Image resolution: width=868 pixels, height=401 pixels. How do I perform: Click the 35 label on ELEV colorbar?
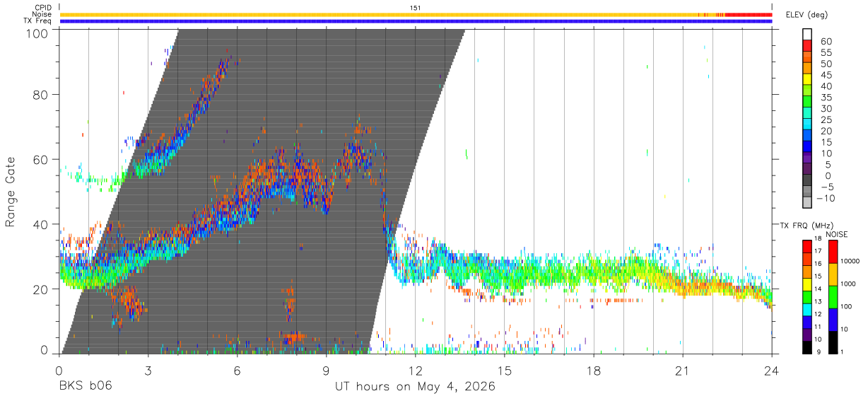tap(826, 98)
